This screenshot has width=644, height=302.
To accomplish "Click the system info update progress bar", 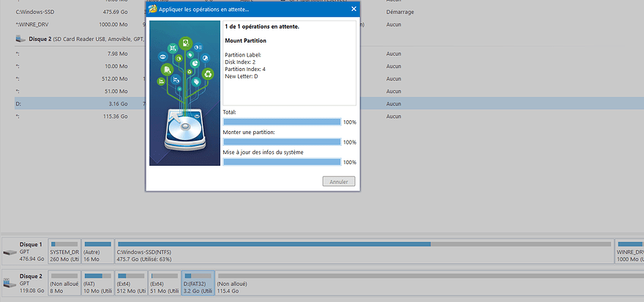I will coord(282,162).
